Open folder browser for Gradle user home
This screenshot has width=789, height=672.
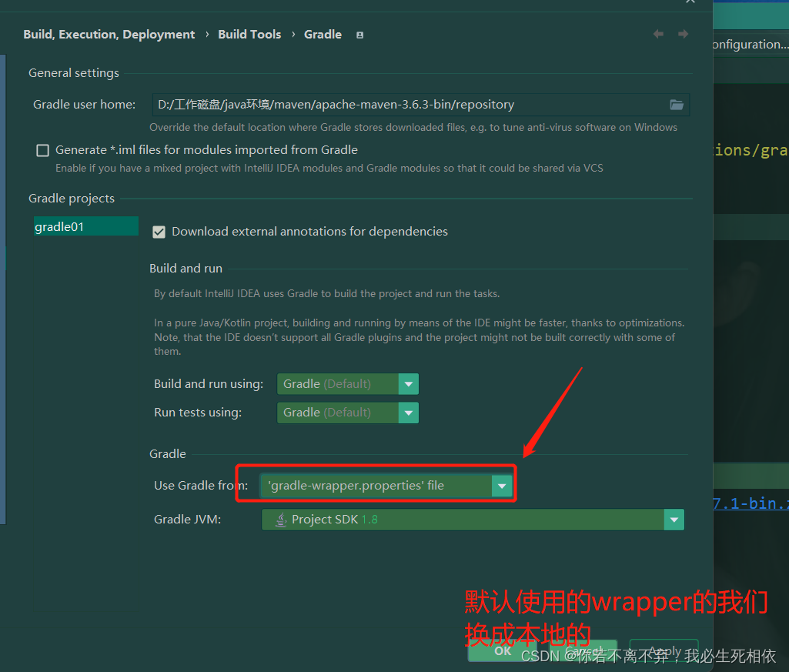pos(677,105)
